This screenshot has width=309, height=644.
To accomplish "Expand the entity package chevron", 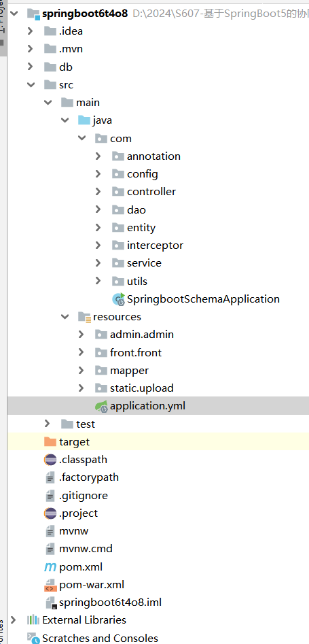I will pos(98,227).
